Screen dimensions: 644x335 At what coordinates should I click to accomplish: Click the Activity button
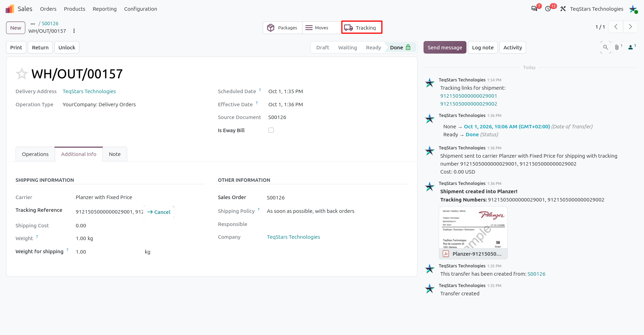pyautogui.click(x=513, y=48)
